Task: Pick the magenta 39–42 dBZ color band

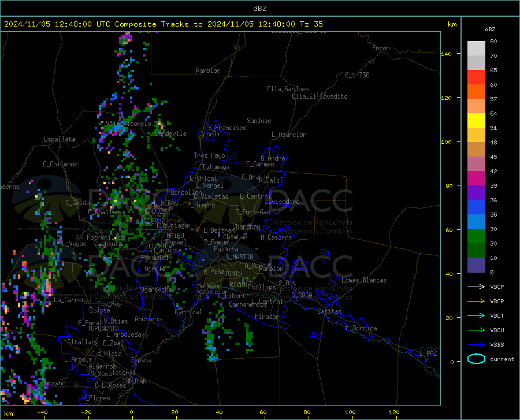Action: 476,179
